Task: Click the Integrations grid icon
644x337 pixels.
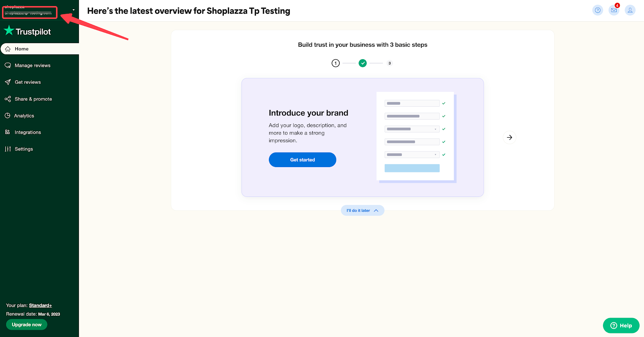Action: click(7, 132)
